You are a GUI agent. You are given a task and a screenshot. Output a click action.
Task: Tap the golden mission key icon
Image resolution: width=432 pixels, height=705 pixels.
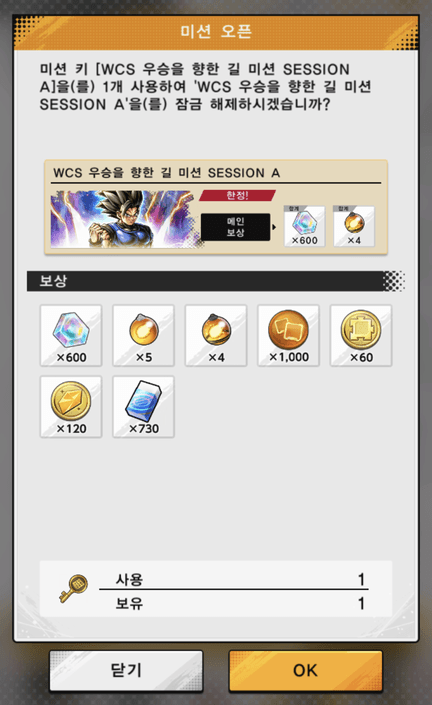coord(73,588)
